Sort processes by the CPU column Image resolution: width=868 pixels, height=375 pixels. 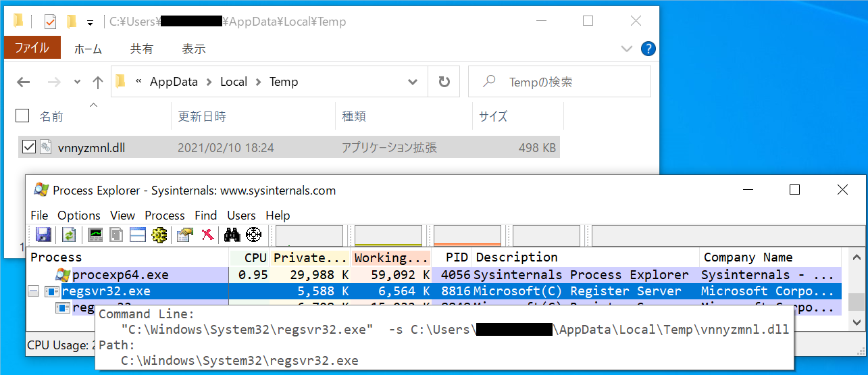tap(249, 257)
